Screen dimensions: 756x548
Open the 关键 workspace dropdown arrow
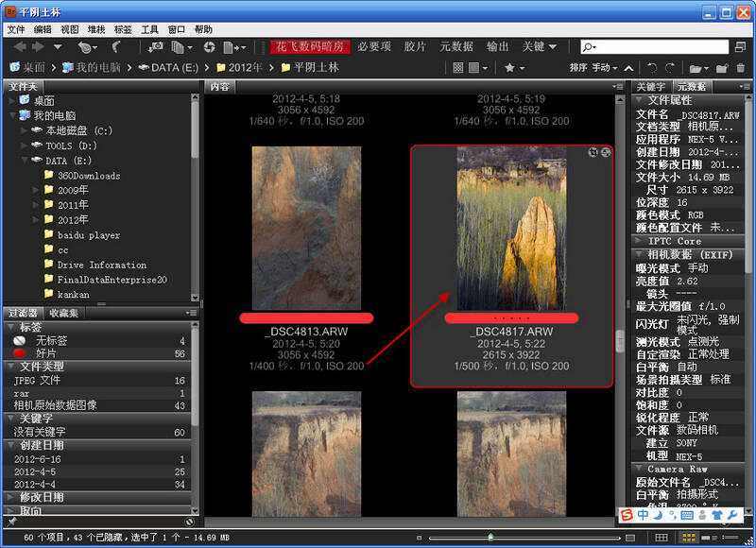pos(553,46)
